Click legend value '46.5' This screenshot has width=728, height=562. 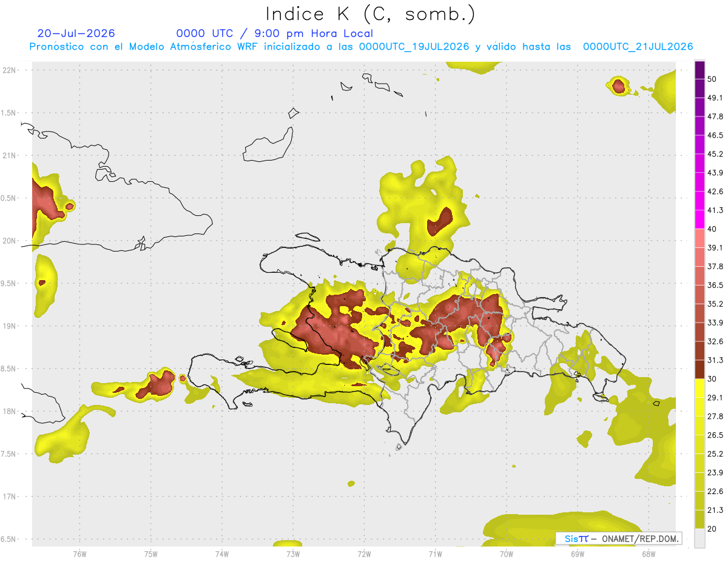(x=715, y=135)
